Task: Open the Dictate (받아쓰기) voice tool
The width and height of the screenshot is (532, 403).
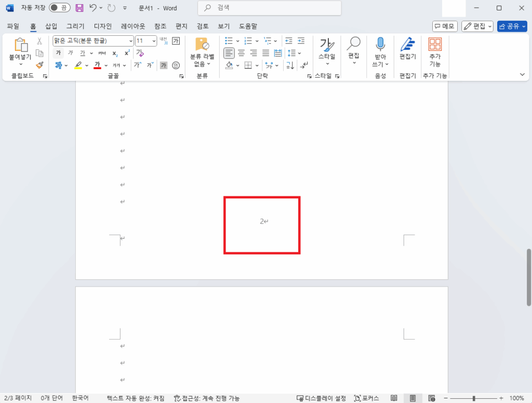Action: pos(380,52)
